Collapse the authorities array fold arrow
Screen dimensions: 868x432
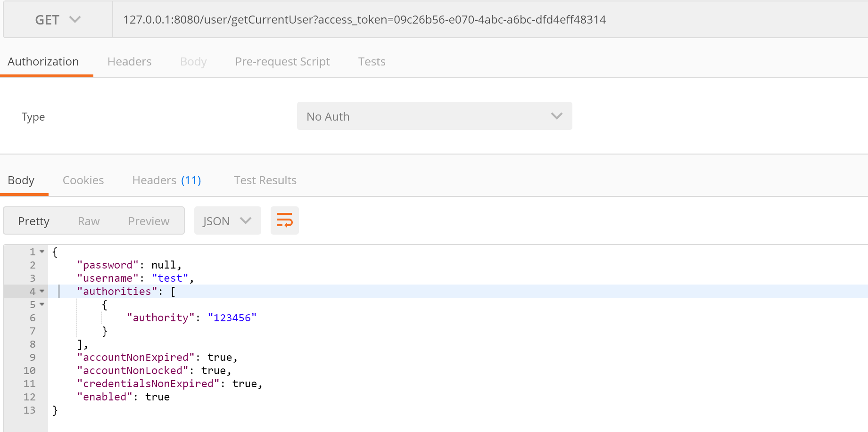[42, 292]
